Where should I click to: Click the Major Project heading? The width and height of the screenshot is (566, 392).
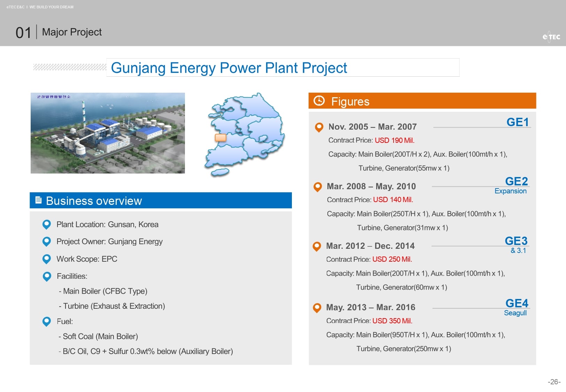click(x=72, y=32)
